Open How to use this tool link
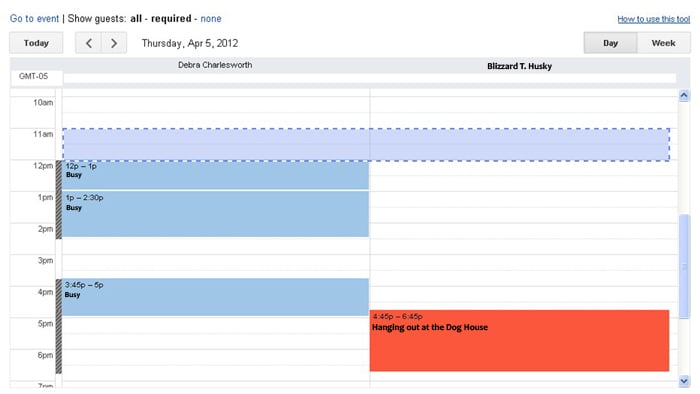The height and width of the screenshot is (394, 700). pyautogui.click(x=654, y=19)
